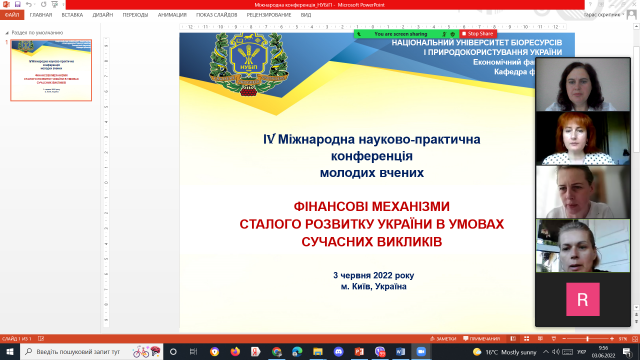Screen dimensions: 640x360
Task: Start slideshow from beginning in Quick Access toolbar
Action: coord(55,4)
